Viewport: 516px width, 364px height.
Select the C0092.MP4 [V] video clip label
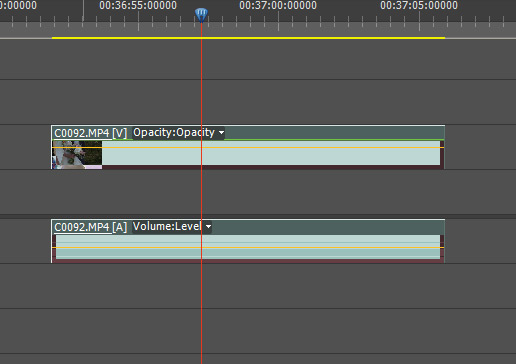[x=90, y=133]
